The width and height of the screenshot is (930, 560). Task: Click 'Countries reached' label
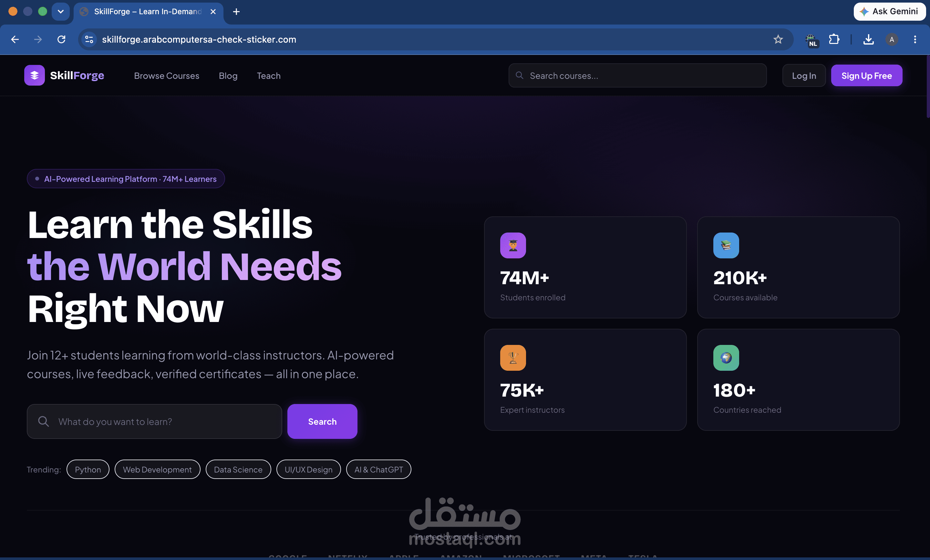coord(747,410)
